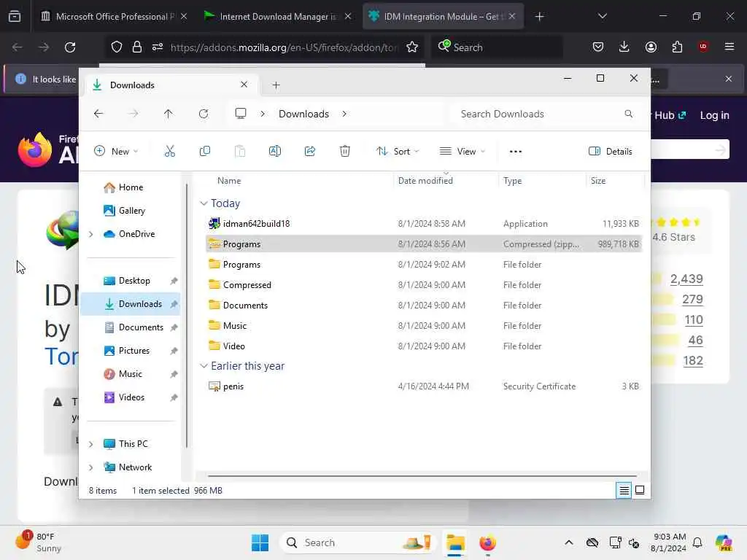
Task: Open the New dropdown in Explorer
Action: (x=116, y=152)
